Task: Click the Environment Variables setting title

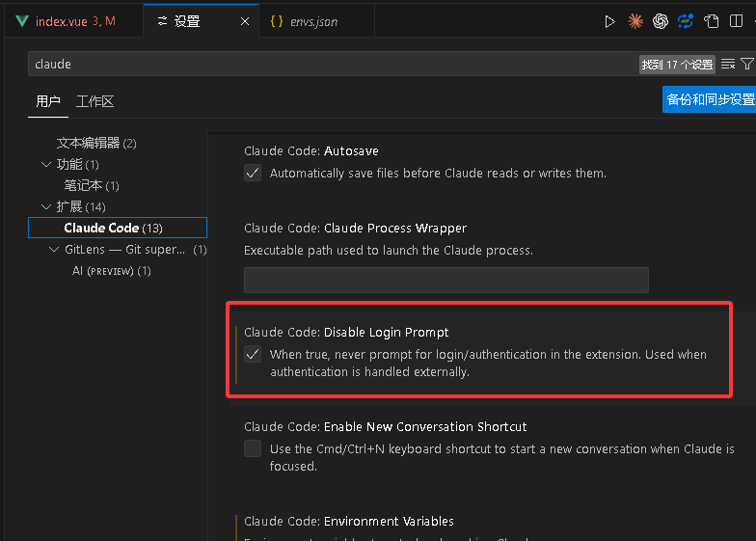Action: tap(349, 521)
